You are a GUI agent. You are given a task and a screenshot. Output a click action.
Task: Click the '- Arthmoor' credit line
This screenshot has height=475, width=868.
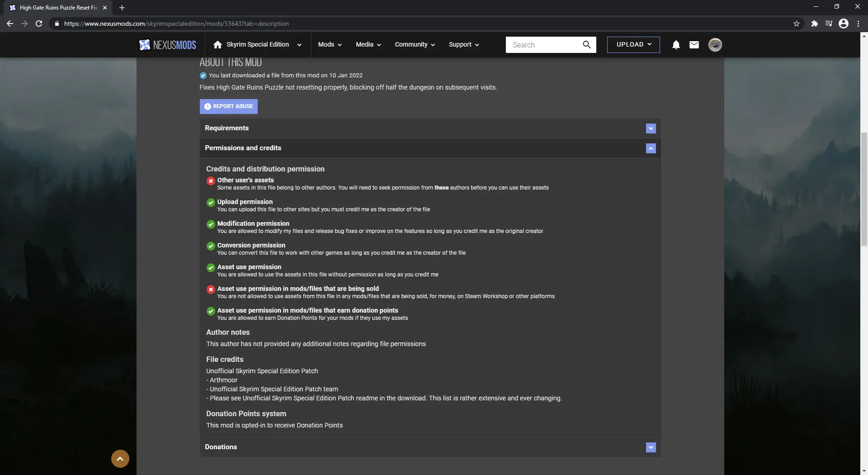(222, 380)
